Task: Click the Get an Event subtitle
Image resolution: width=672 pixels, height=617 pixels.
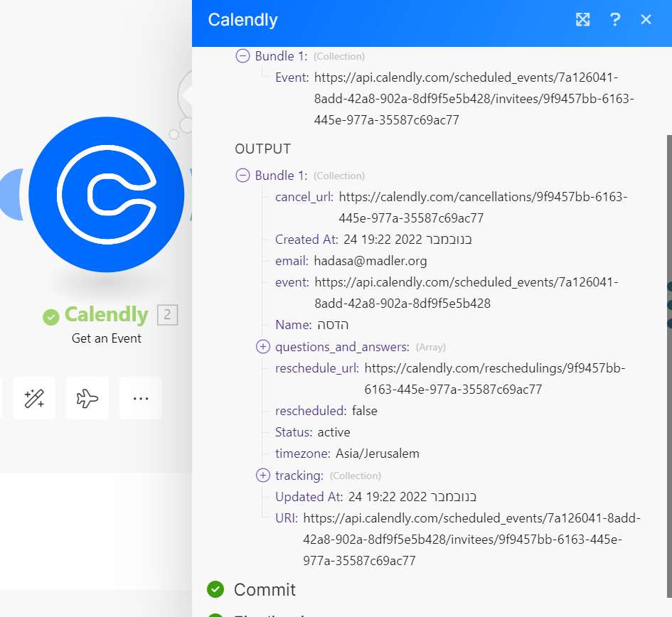Action: [106, 338]
